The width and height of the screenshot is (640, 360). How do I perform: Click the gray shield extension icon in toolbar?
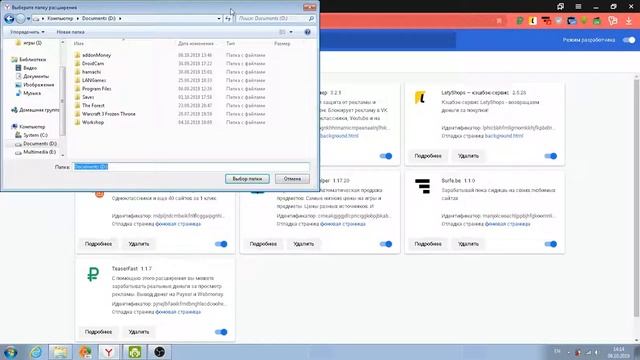559,21
